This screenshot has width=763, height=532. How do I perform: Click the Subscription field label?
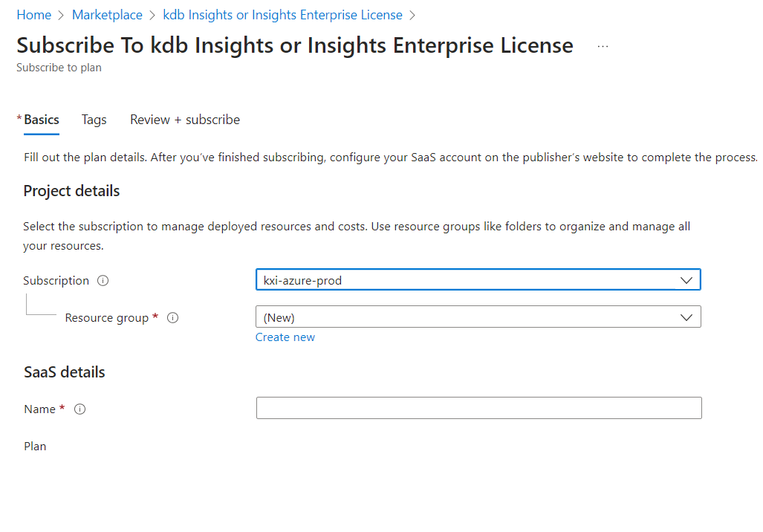point(56,281)
